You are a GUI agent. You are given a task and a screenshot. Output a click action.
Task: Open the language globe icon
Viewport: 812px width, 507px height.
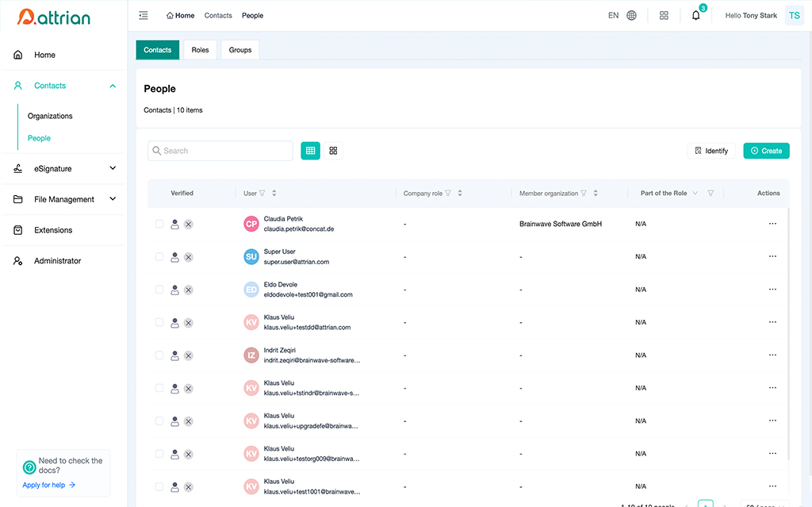[x=631, y=15]
